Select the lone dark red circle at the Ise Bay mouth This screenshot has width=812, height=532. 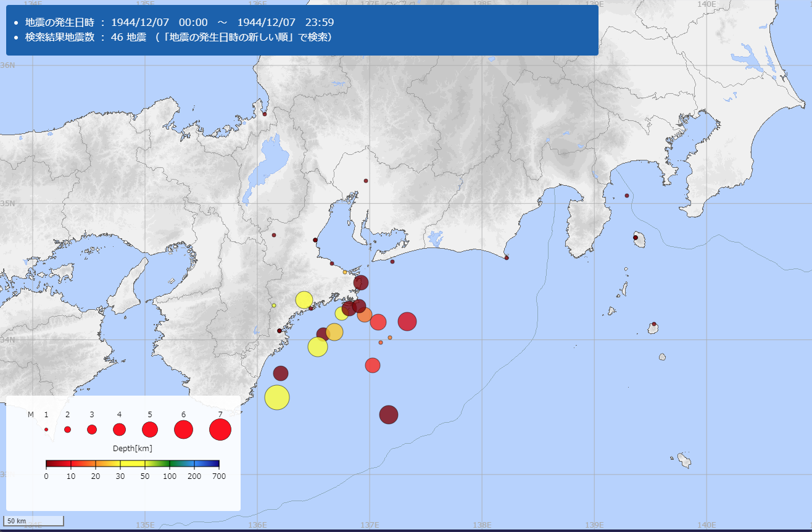(361, 283)
